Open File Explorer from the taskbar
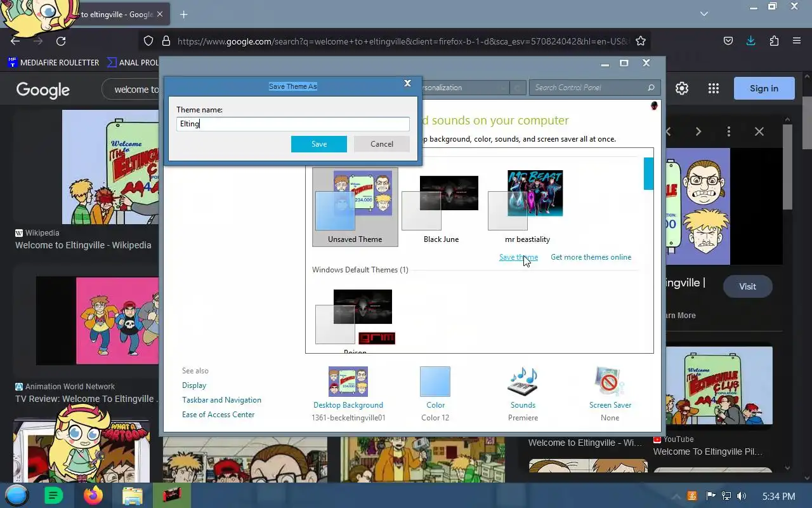This screenshot has width=812, height=508. 132,495
